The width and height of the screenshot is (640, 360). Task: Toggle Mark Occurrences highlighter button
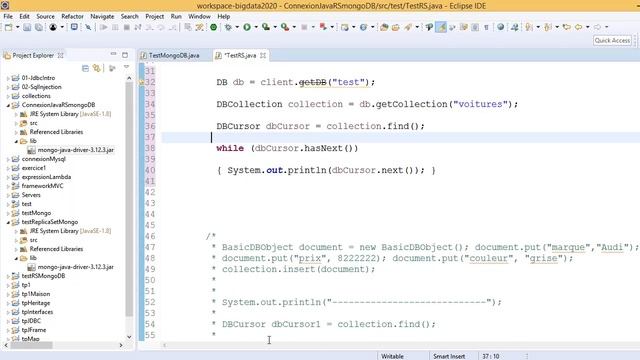pos(441,27)
